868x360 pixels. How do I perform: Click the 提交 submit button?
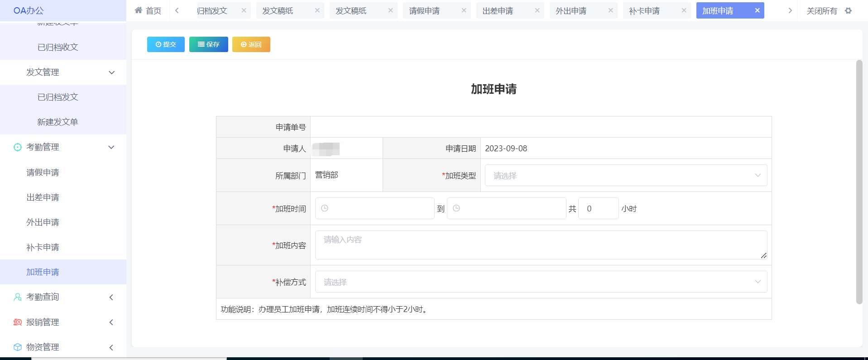coord(166,44)
